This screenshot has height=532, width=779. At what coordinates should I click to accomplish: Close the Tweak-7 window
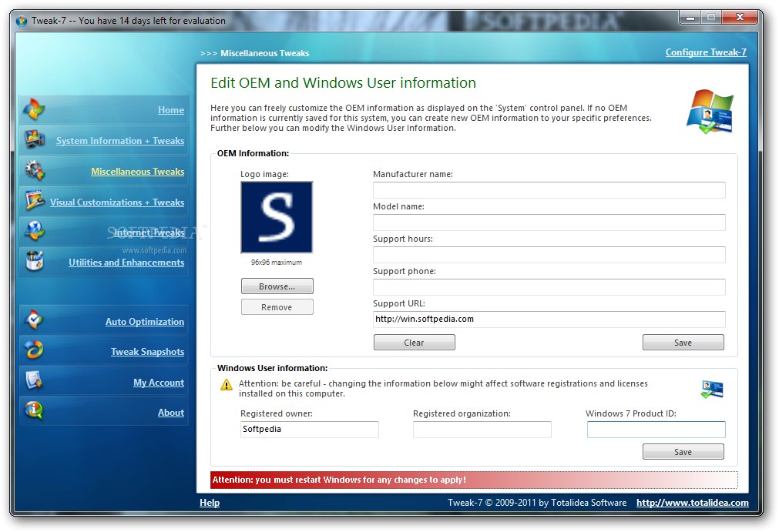[740, 18]
